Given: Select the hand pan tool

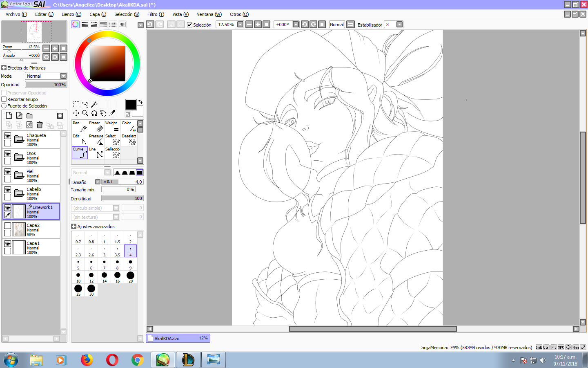Looking at the screenshot, I should click(x=103, y=113).
